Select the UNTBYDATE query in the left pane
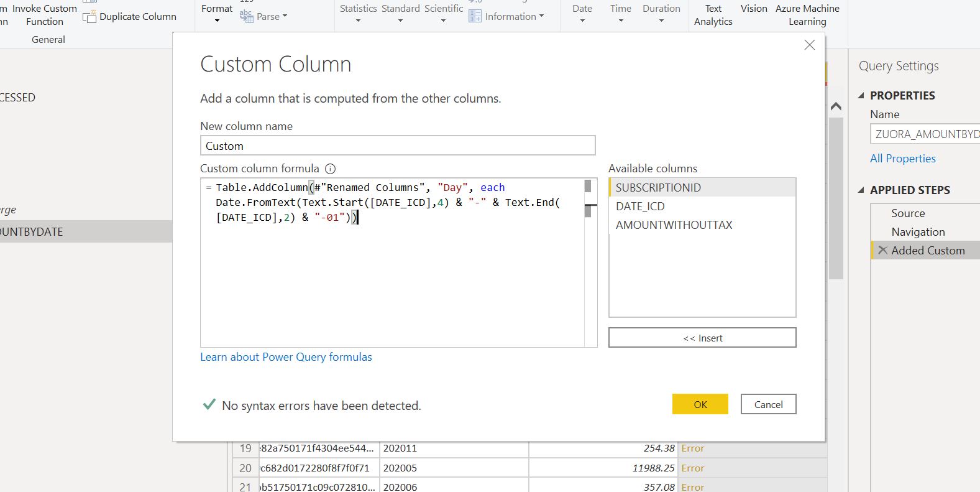Image resolution: width=980 pixels, height=492 pixels. point(86,231)
